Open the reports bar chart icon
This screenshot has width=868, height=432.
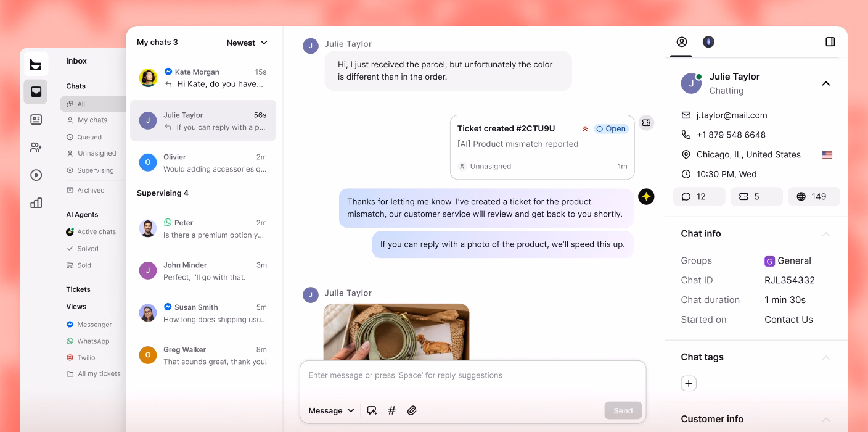tap(36, 203)
